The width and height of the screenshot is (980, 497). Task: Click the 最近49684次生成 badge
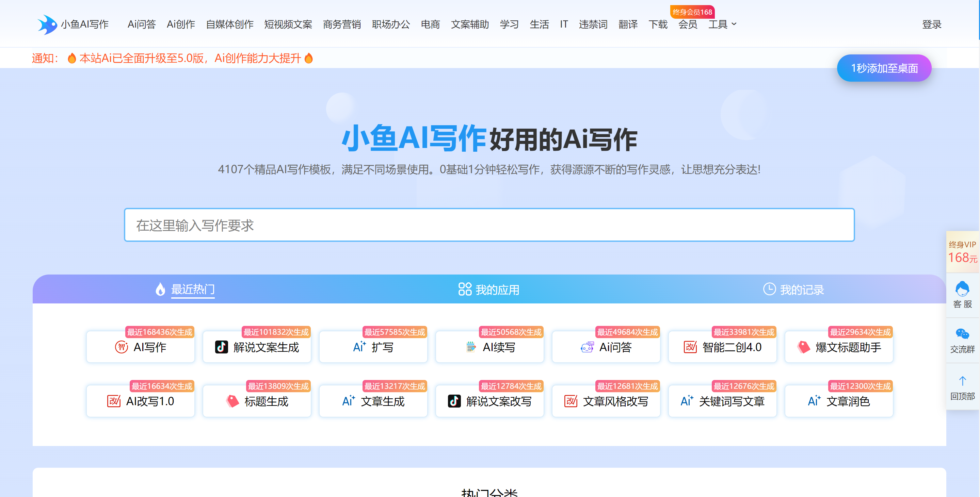pyautogui.click(x=627, y=332)
